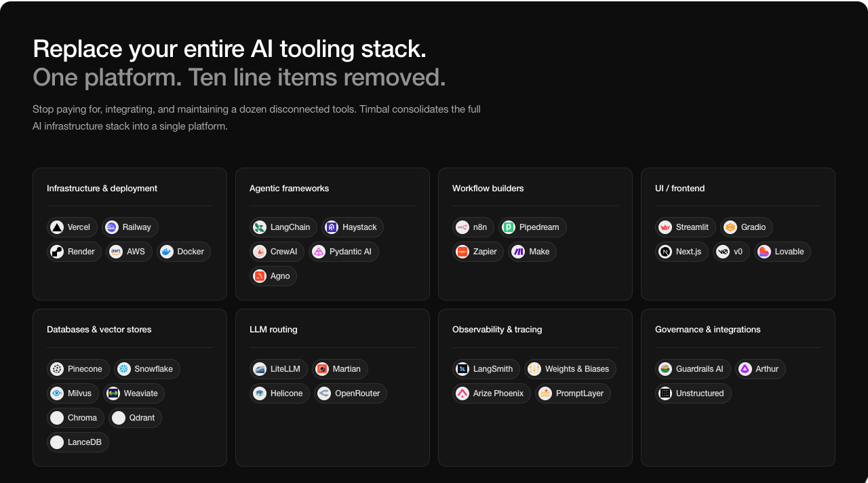
Task: Click the Haystack logo icon
Action: tap(332, 227)
